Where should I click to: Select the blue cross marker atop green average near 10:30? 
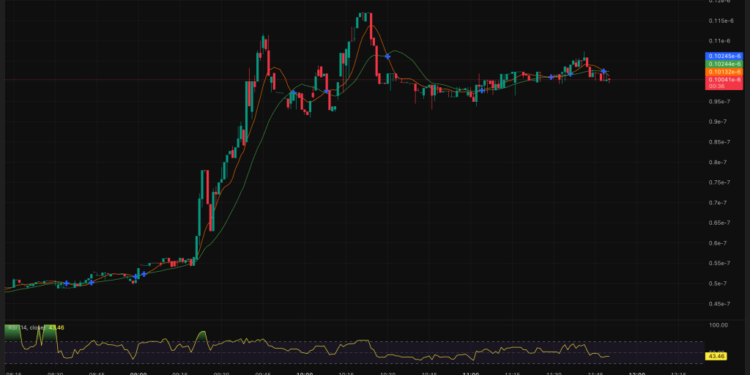point(387,56)
